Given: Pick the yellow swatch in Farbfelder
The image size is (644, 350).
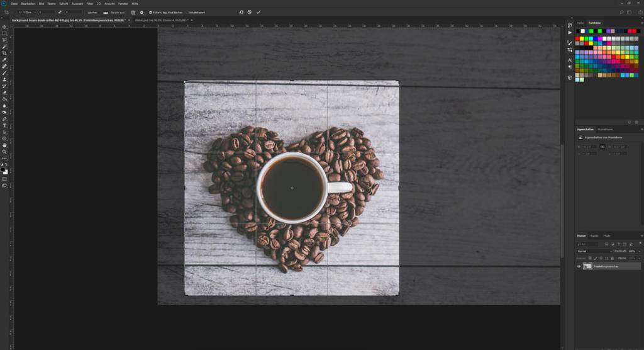Looking at the screenshot, I should click(582, 38).
